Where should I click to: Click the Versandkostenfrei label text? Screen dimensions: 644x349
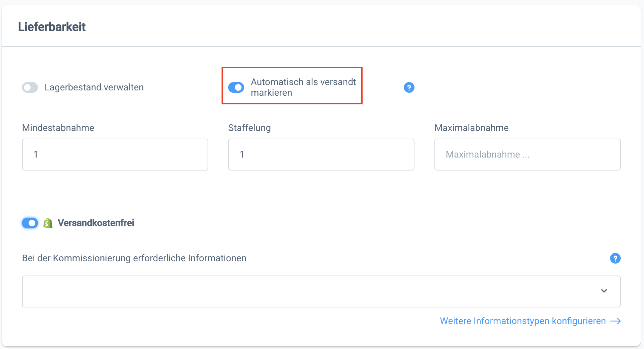[96, 223]
